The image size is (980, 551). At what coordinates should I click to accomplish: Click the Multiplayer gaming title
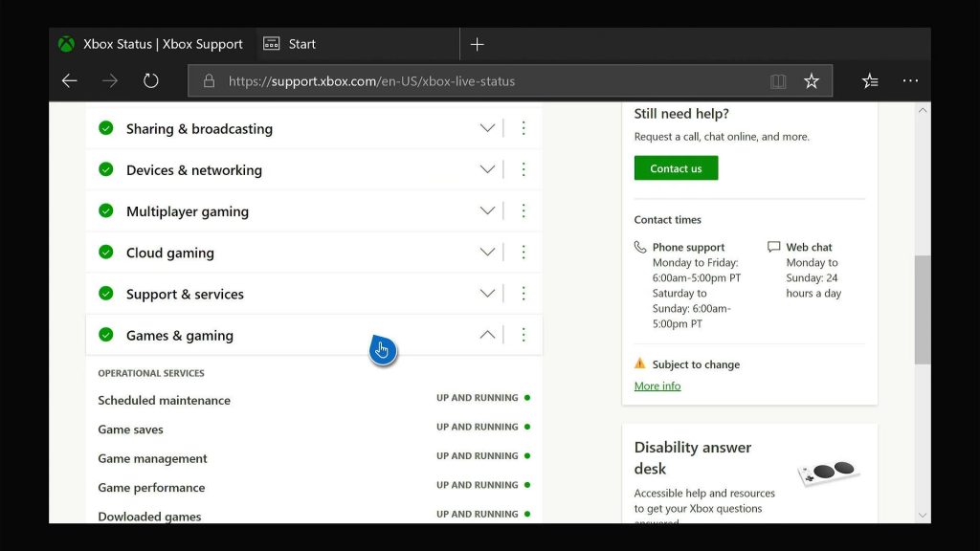coord(188,211)
